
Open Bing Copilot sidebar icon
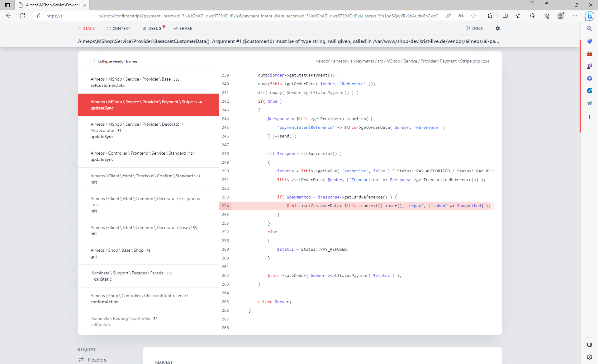pos(589,16)
